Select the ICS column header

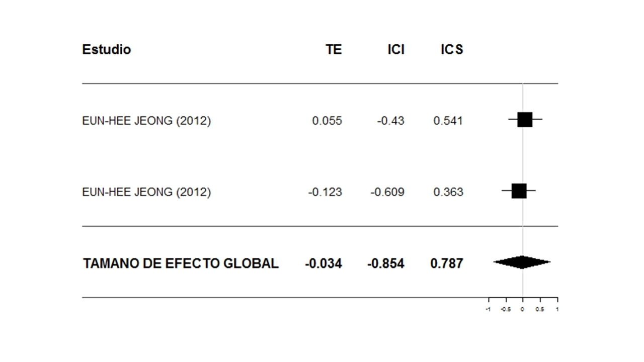[x=451, y=49]
